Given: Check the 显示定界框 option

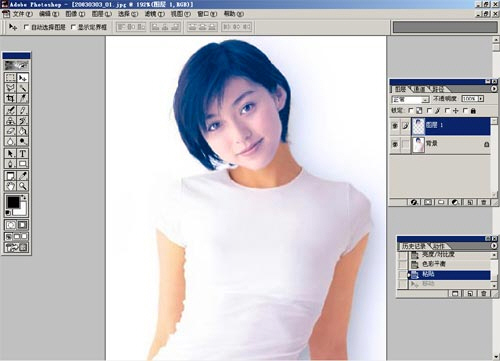Looking at the screenshot, I should click(x=73, y=27).
